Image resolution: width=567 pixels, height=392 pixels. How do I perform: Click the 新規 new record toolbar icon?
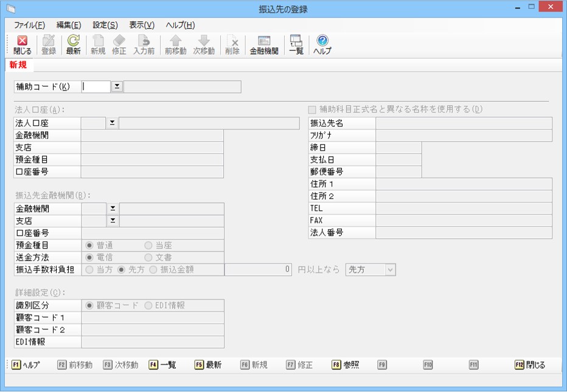[x=98, y=45]
